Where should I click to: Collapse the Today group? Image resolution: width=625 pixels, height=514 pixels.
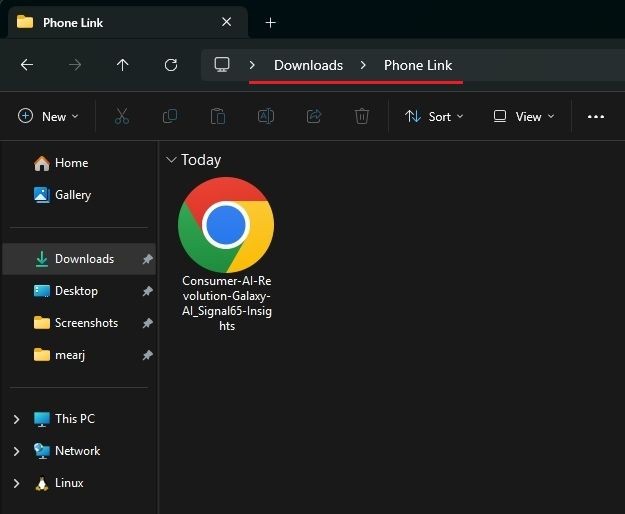point(171,160)
